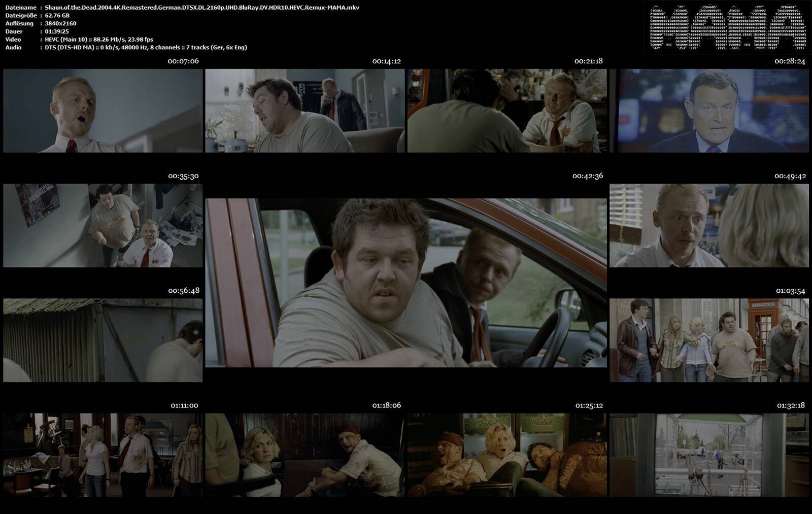Click the timestamp text 00:42:36
This screenshot has width=812, height=514.
(588, 176)
